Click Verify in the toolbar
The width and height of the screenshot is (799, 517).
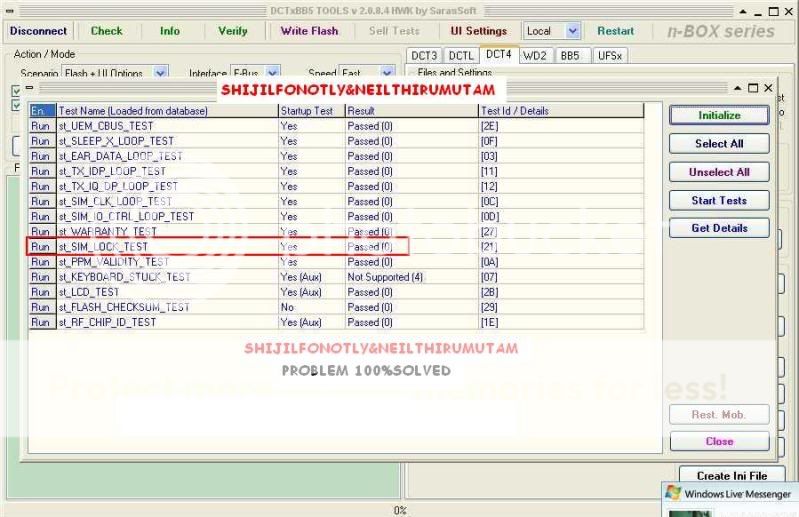coord(233,31)
